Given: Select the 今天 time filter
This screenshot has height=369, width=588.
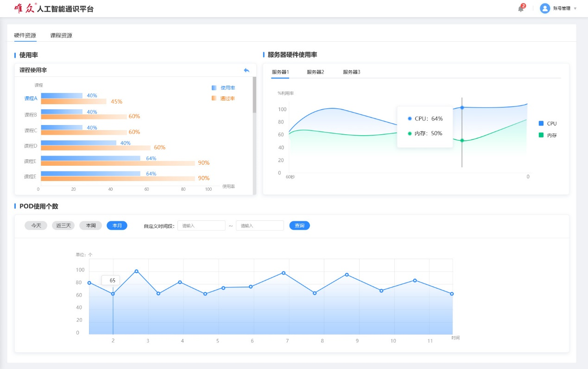Looking at the screenshot, I should pos(36,225).
